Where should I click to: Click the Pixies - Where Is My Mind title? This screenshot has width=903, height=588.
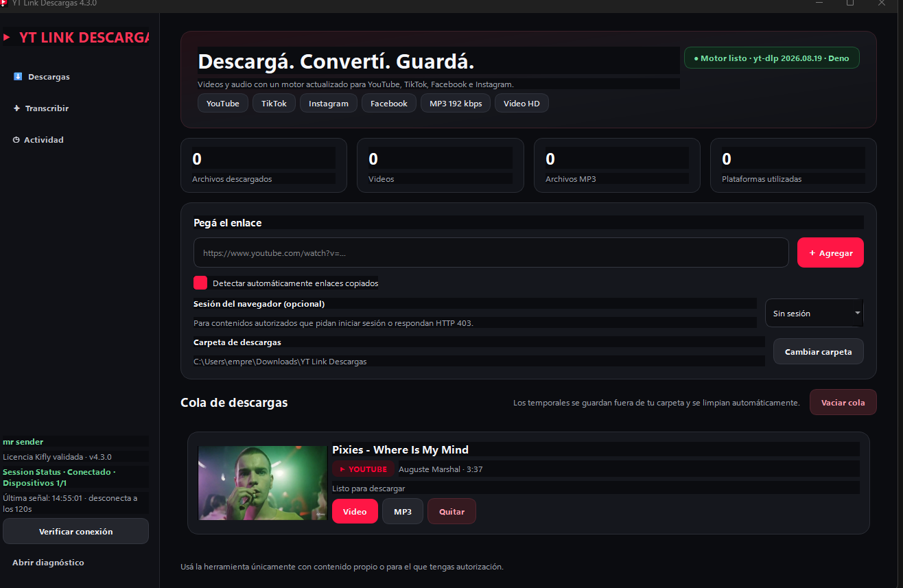pos(401,450)
